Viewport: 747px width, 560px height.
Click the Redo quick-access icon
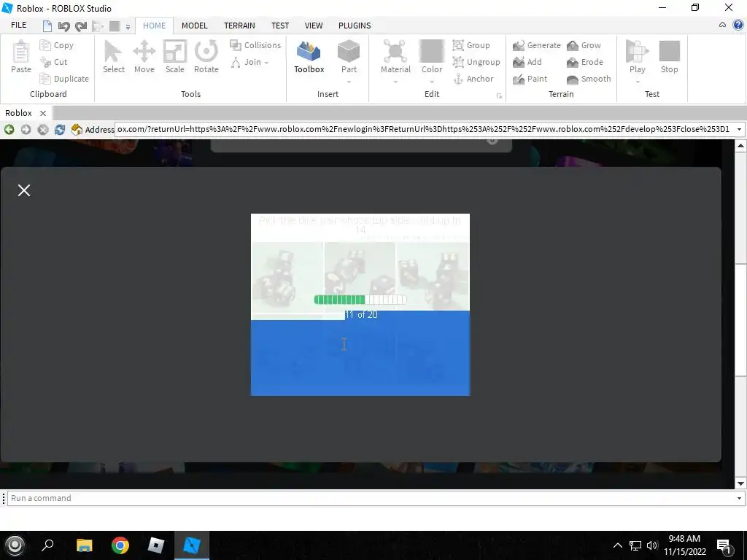(x=80, y=26)
